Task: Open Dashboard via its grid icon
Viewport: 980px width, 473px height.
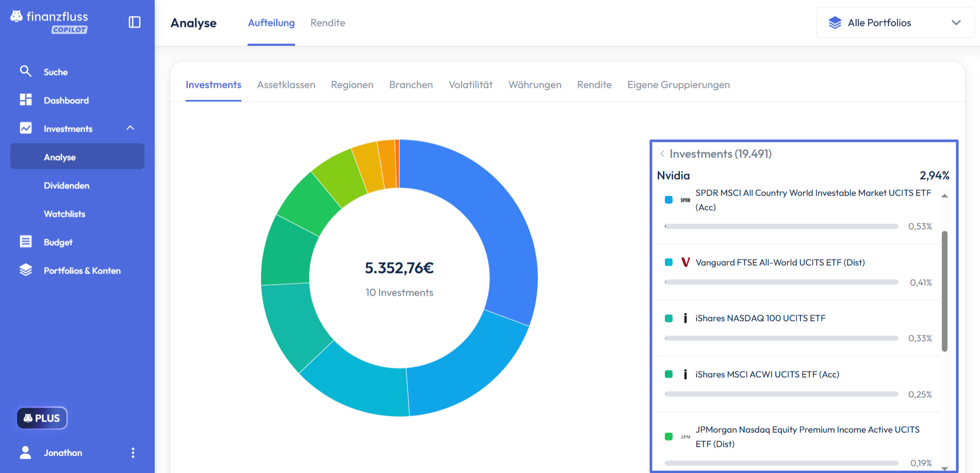Action: point(25,100)
